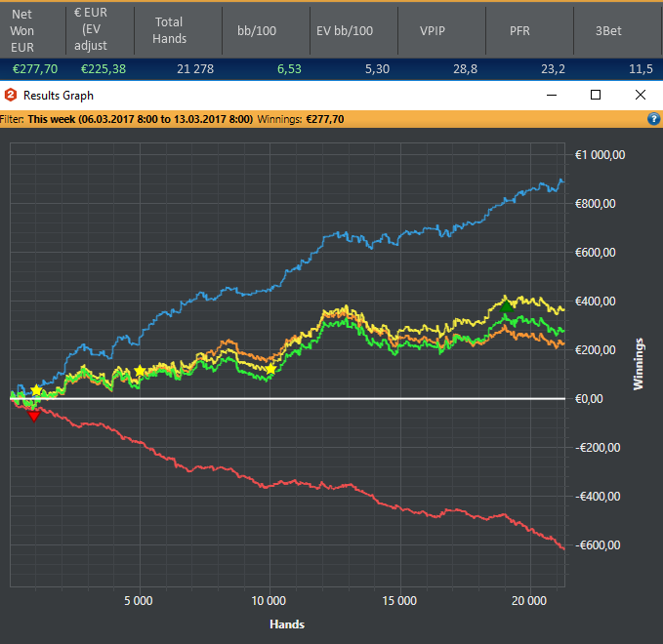Click the '10 000' x-axis label

pos(269,601)
